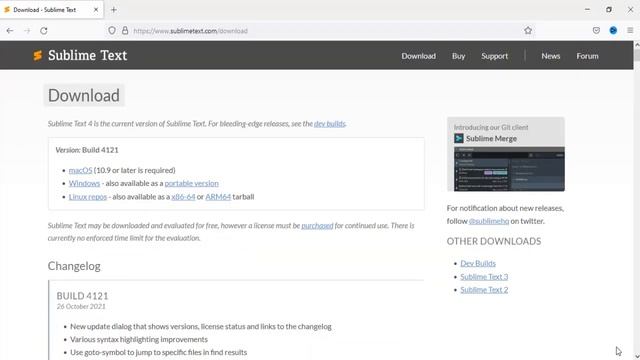Image resolution: width=640 pixels, height=360 pixels.
Task: Click the Sublime Merge title text
Action: (x=491, y=139)
